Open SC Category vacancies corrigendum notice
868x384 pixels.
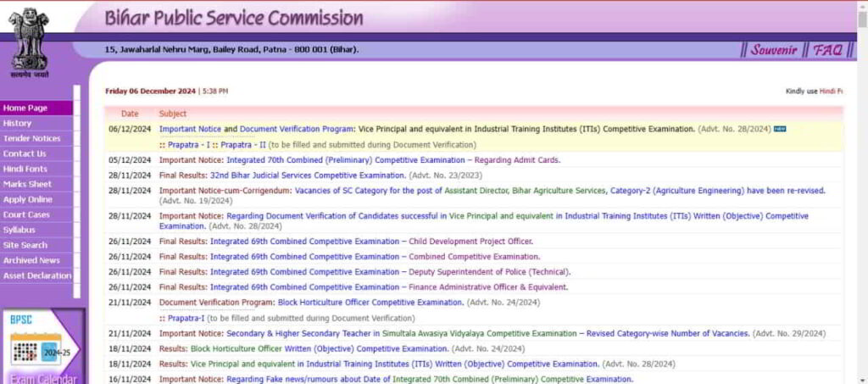[559, 191]
